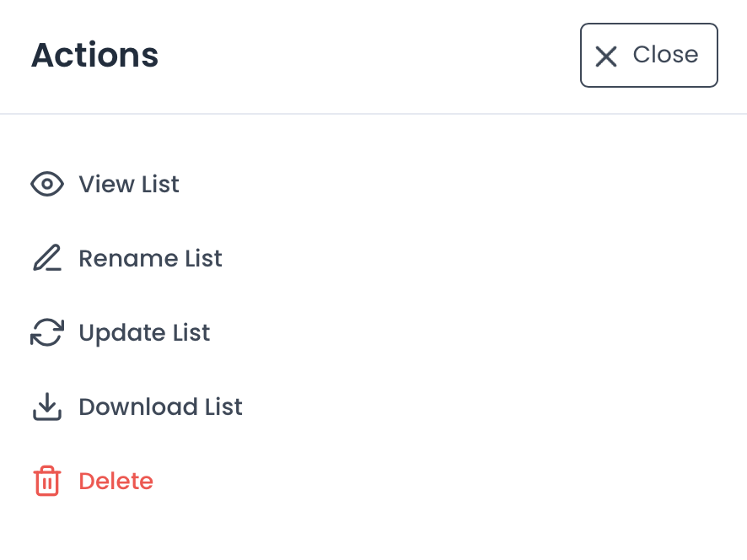Click the download arrow icon
This screenshot has height=560, width=747.
47,407
